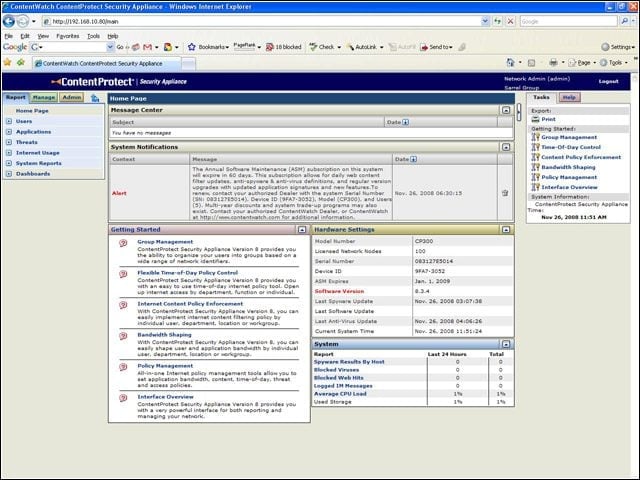
Task: Expand the Internet Usage tree node
Action: [x=9, y=153]
